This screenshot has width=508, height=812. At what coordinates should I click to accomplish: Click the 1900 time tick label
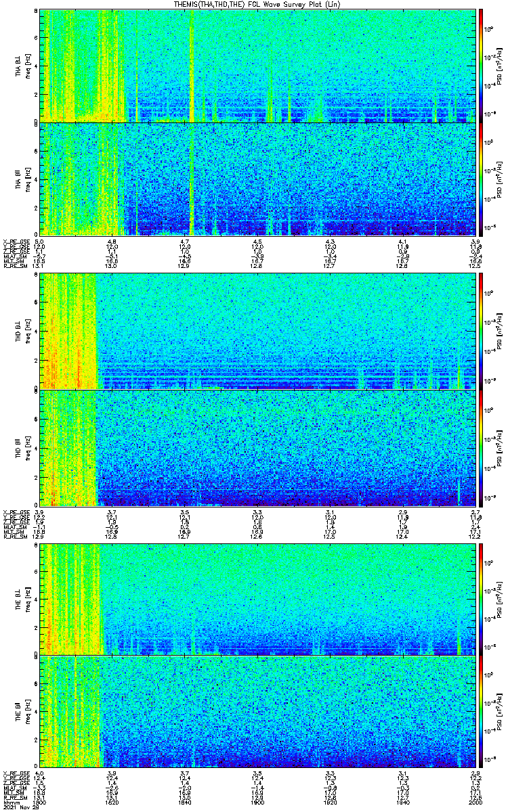tap(257, 803)
